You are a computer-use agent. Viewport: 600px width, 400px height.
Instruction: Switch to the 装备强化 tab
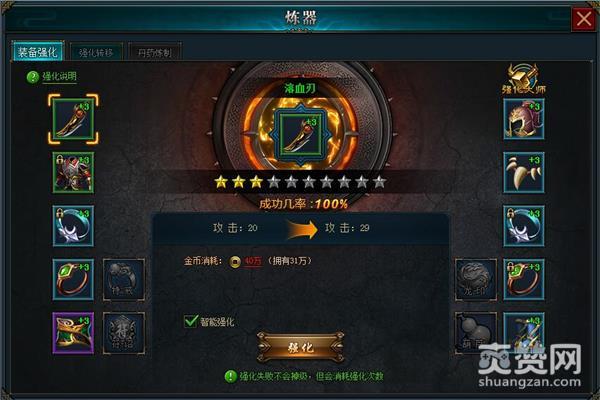click(38, 52)
